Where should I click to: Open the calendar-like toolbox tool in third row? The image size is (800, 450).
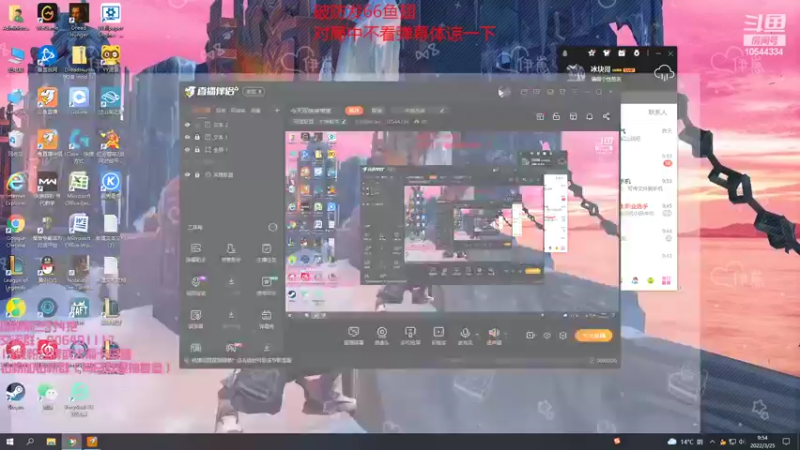pyautogui.click(x=266, y=319)
